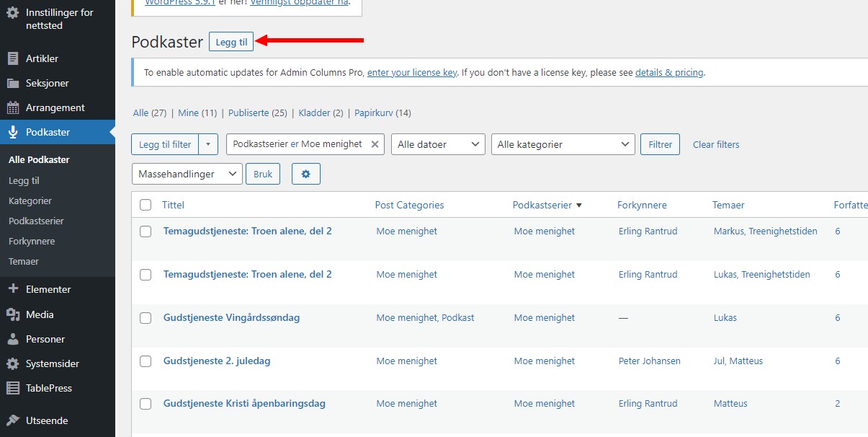Click the Filtrer button
Viewport: 868px width, 437px height.
660,144
